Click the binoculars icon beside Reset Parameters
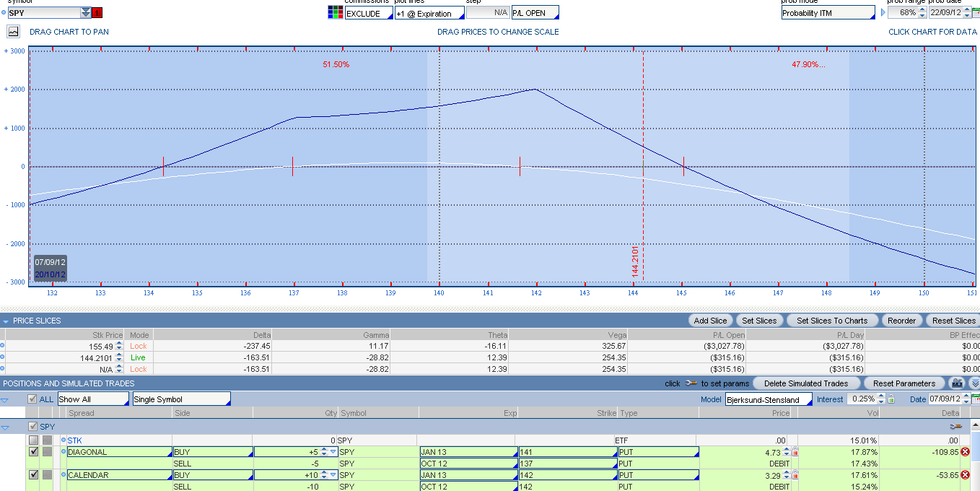The height and width of the screenshot is (491, 980). tap(957, 383)
